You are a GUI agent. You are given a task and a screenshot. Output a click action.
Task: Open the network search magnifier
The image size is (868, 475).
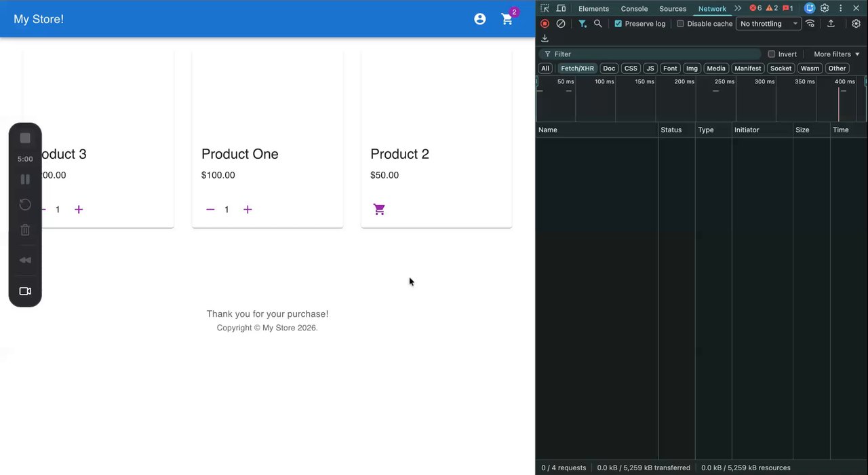click(x=597, y=24)
